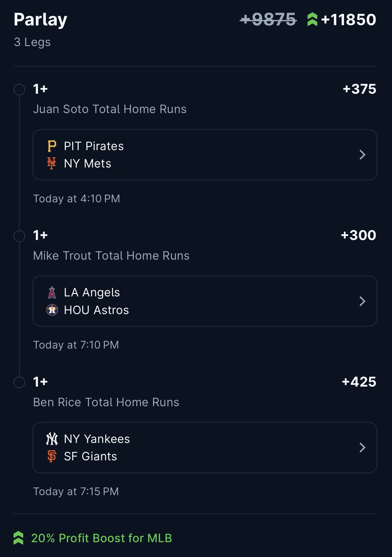The height and width of the screenshot is (557, 392).
Task: Tap the 20% Profit Boost for MLB link
Action: (x=101, y=538)
